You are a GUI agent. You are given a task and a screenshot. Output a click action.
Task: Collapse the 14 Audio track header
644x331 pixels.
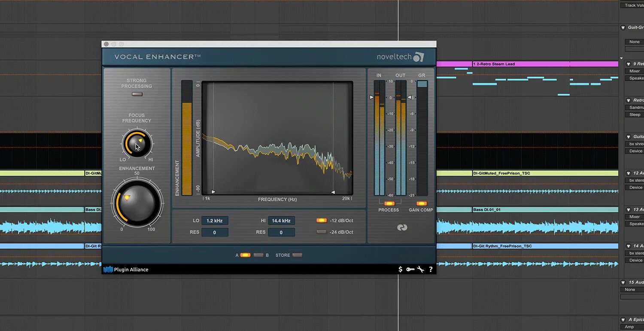click(x=629, y=246)
